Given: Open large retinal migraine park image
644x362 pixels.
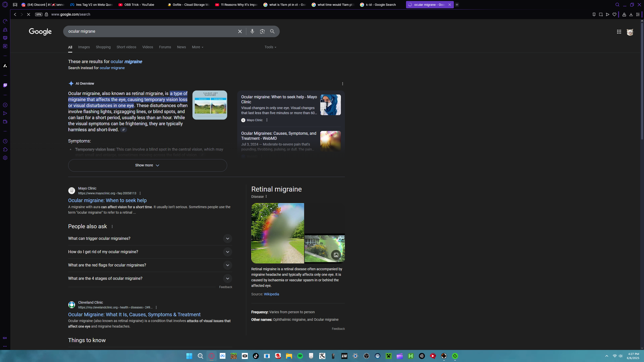Looking at the screenshot, I should pyautogui.click(x=277, y=233).
